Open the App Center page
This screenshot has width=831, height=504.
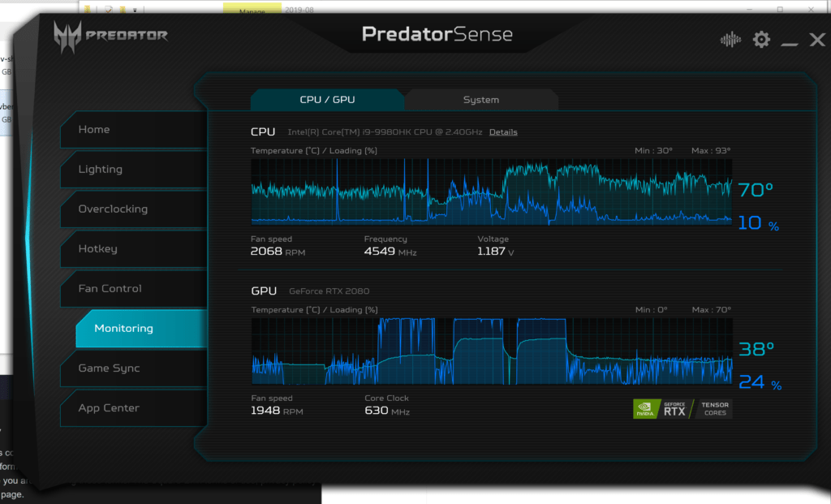point(130,408)
